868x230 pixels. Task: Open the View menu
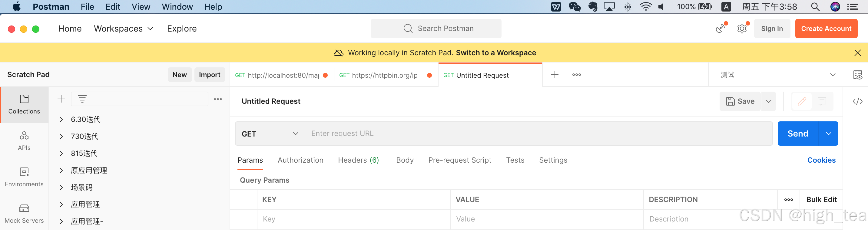(x=141, y=7)
